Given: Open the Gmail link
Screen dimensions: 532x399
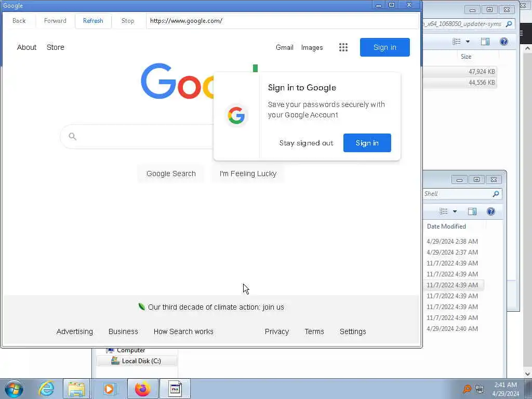Looking at the screenshot, I should pyautogui.click(x=284, y=47).
